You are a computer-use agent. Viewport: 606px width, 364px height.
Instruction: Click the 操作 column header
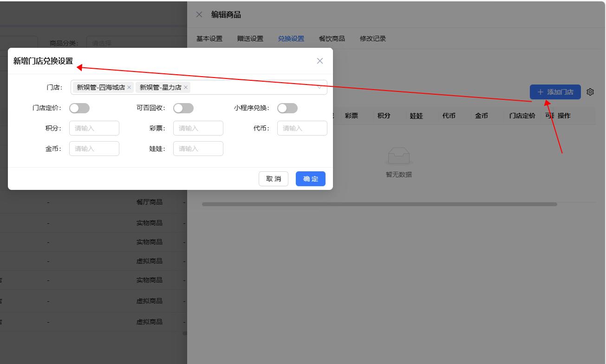pyautogui.click(x=564, y=116)
